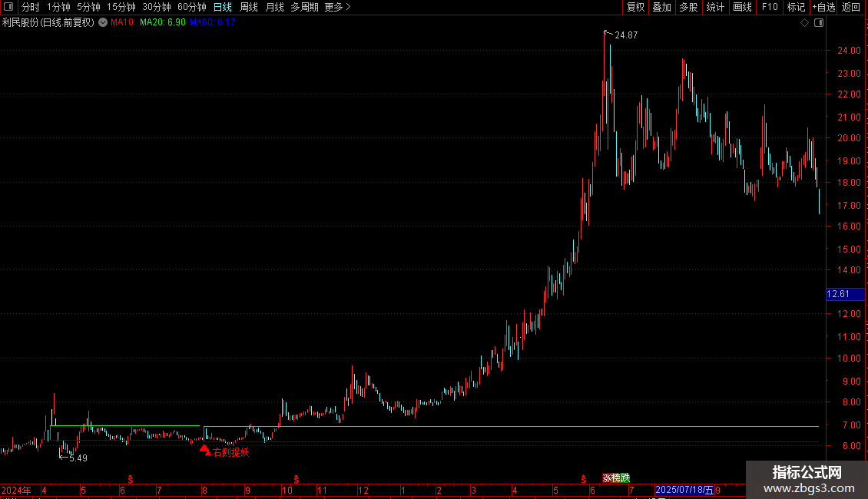Click the 统计 statistics button

point(715,7)
